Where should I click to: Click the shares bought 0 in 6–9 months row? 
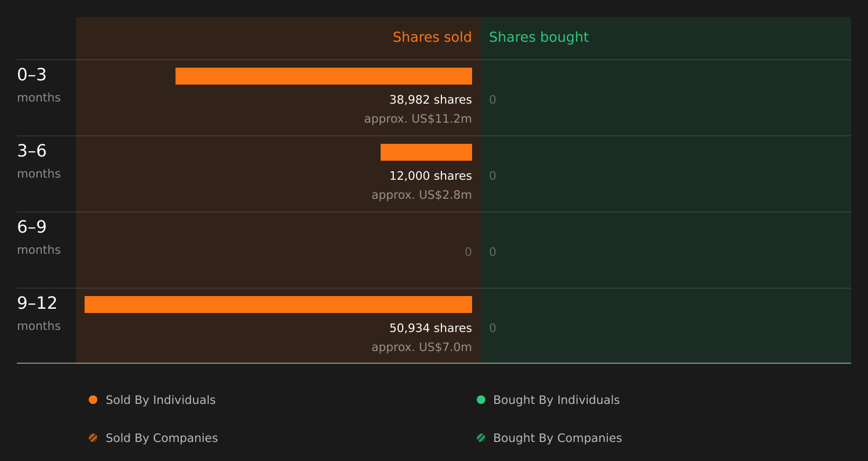coord(493,252)
